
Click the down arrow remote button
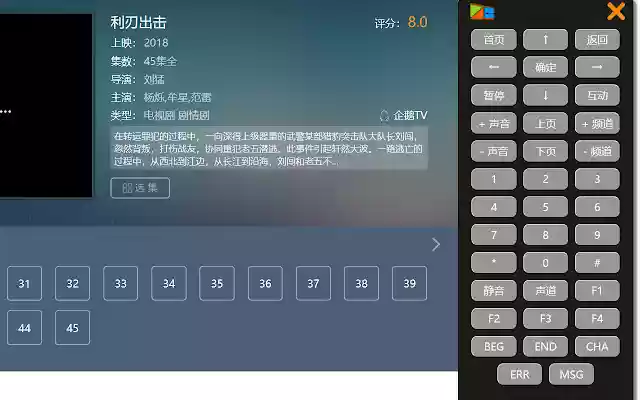[x=545, y=96]
